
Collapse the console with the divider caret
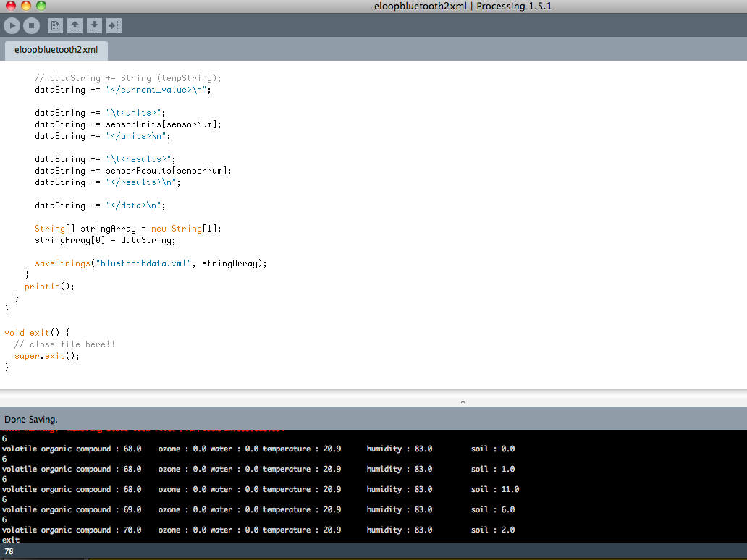(x=462, y=402)
